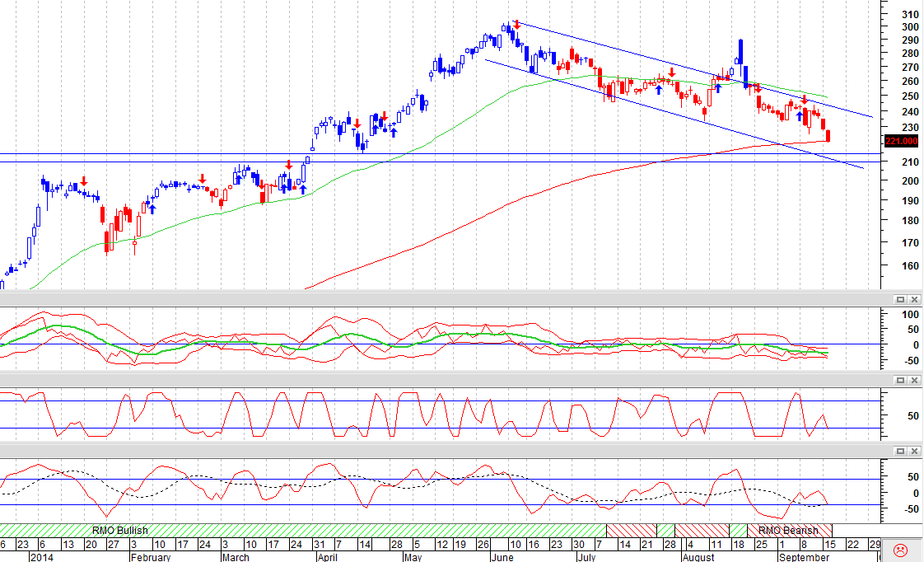Click the 2014 year label on the date axis
Viewport: 924px width, 562px height.
click(41, 557)
